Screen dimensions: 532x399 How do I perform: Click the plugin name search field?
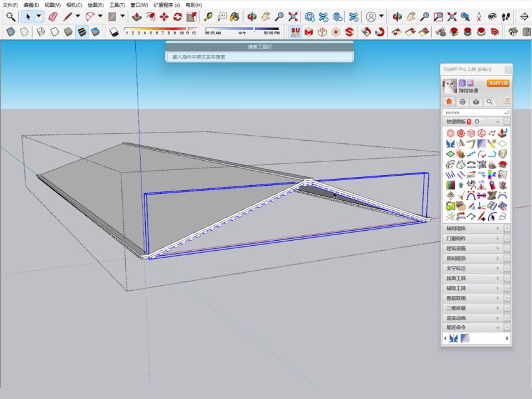pyautogui.click(x=260, y=57)
